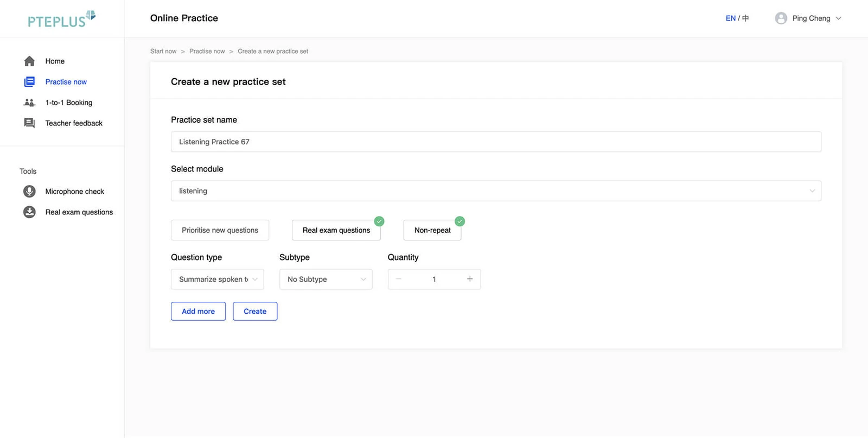Select Practise now in the sidebar
The height and width of the screenshot is (438, 868).
[x=66, y=82]
